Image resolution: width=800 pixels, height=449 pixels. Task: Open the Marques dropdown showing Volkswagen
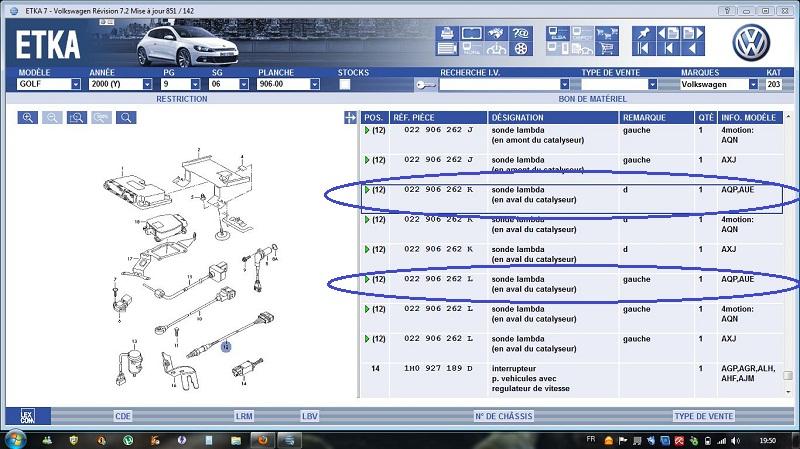click(x=753, y=84)
